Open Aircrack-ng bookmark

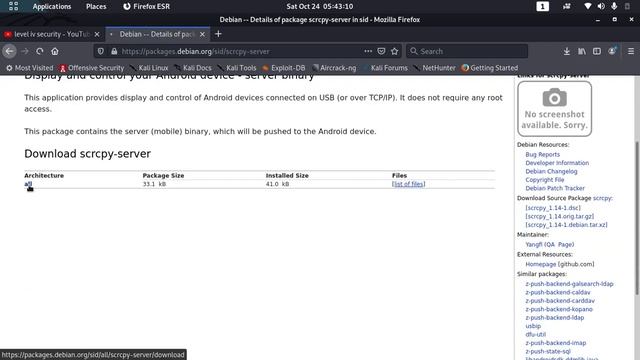click(334, 68)
